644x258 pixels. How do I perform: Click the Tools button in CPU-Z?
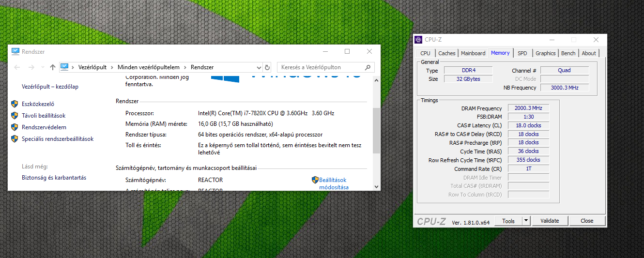[508, 221]
